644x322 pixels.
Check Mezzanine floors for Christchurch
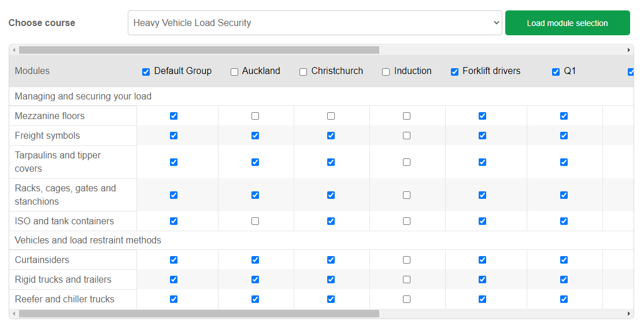coord(331,116)
